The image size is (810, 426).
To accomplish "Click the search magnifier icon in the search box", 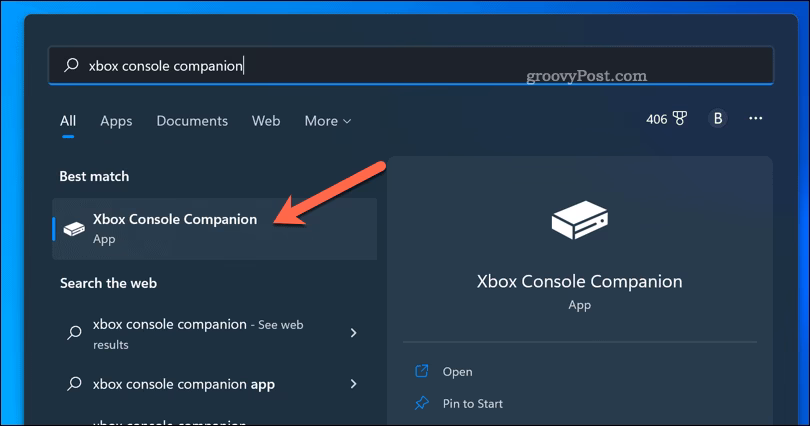I will point(71,65).
